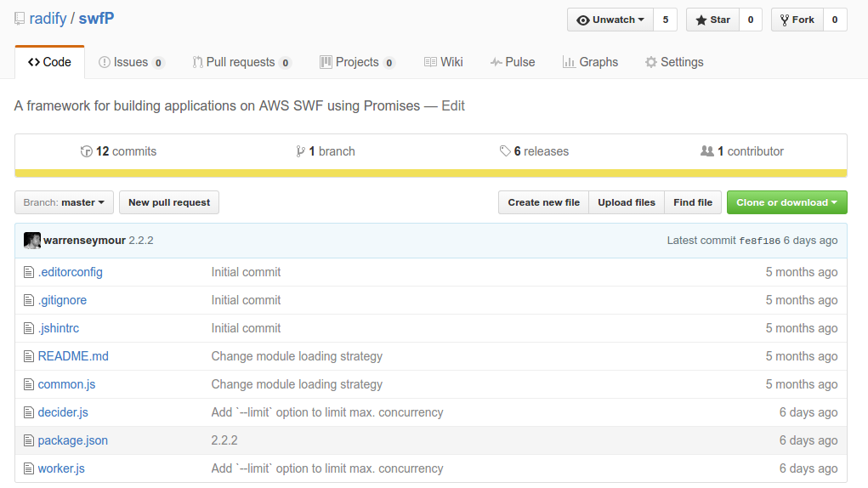This screenshot has height=488, width=868.
Task: View the 1 branch list
Action: [326, 151]
